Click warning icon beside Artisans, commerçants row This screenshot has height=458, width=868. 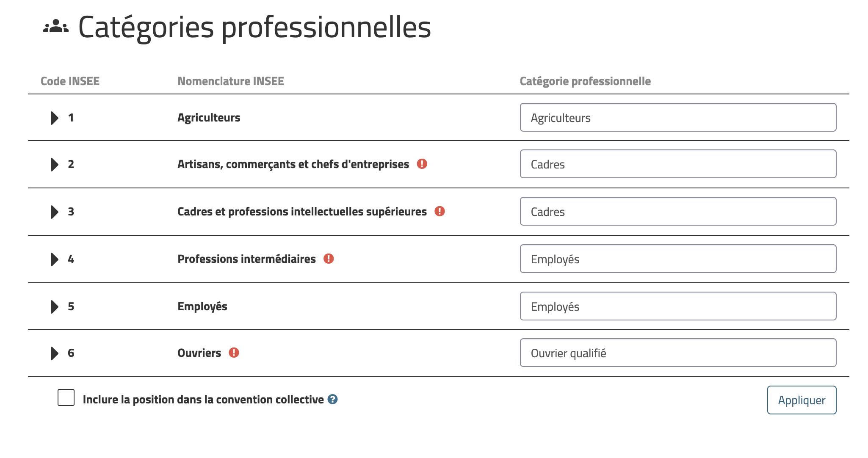(x=422, y=164)
